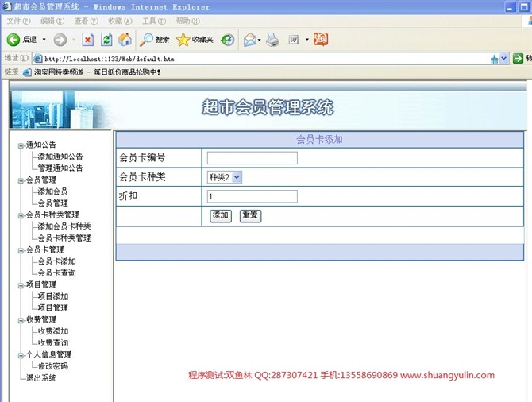This screenshot has width=532, height=402.
Task: Open 会员卡查询 in sidebar
Action: [x=56, y=273]
